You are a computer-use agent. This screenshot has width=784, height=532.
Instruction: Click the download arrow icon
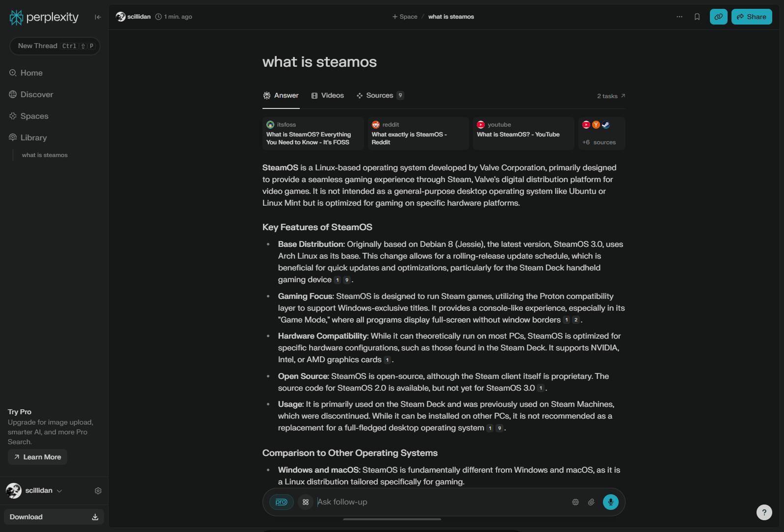pos(95,517)
